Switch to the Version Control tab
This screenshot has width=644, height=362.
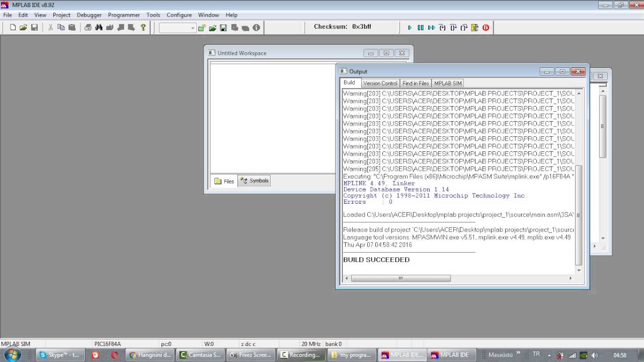[x=380, y=83]
